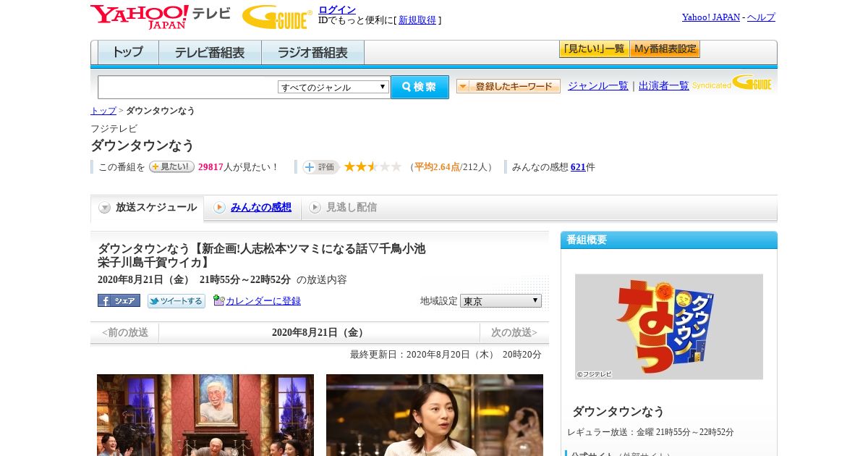
Task: Switch to the ラジオ番組表 tab
Action: [312, 52]
